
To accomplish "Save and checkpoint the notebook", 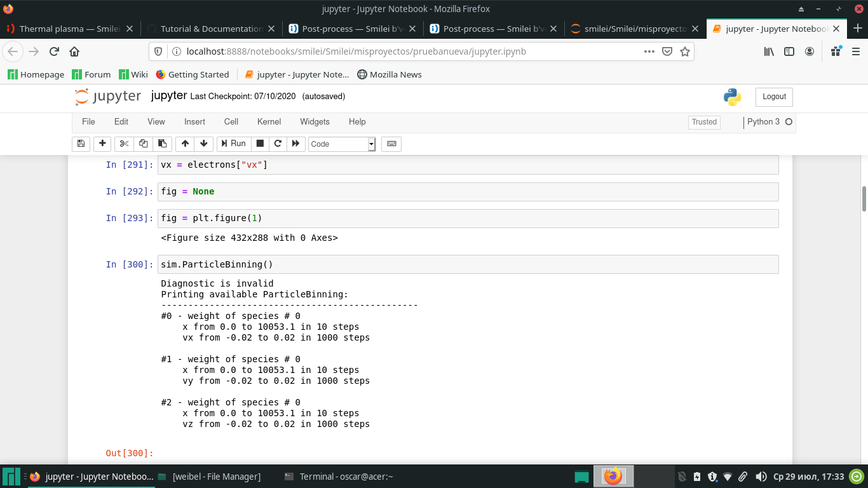I will [x=81, y=144].
